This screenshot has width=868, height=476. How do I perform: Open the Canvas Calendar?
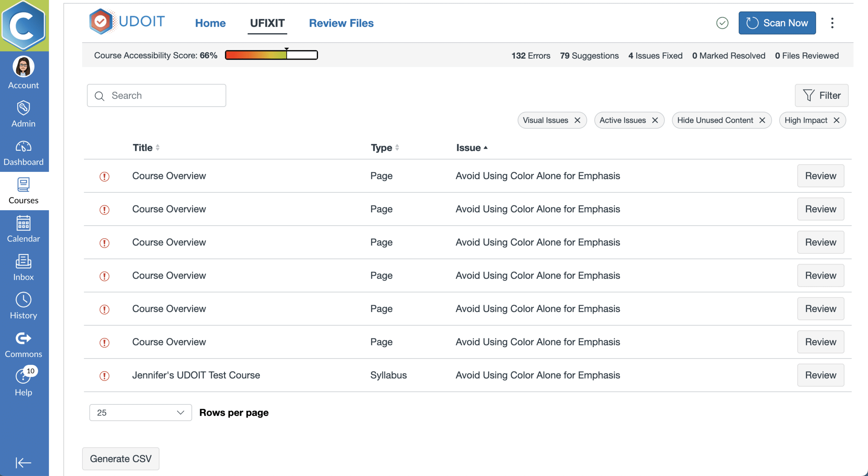23,229
